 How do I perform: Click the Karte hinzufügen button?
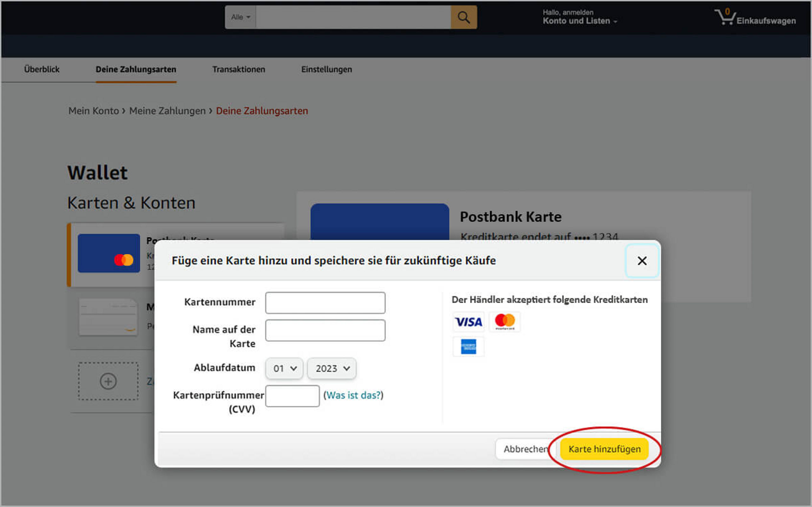[x=604, y=449]
